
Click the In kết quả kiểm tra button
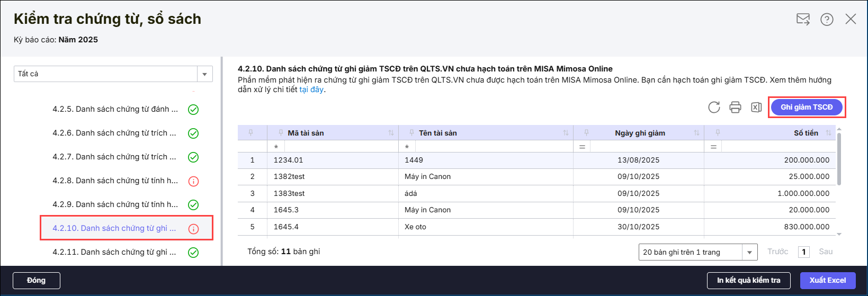click(x=748, y=280)
